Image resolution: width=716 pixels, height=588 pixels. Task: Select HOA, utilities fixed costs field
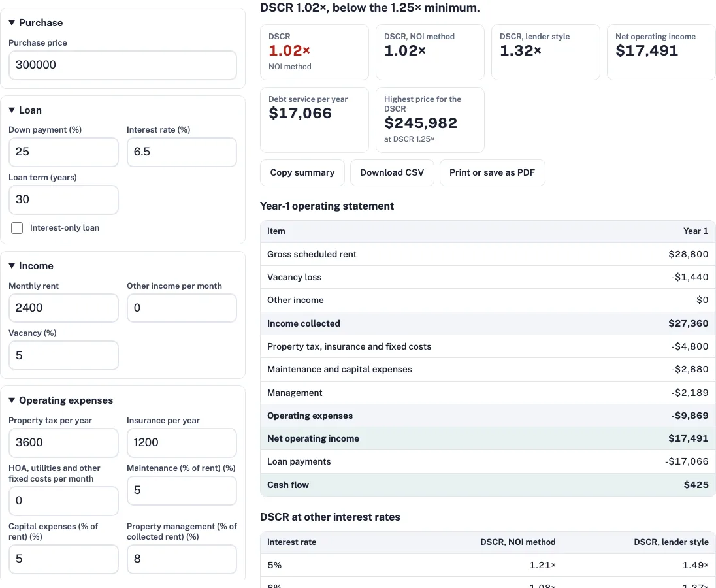(x=63, y=501)
